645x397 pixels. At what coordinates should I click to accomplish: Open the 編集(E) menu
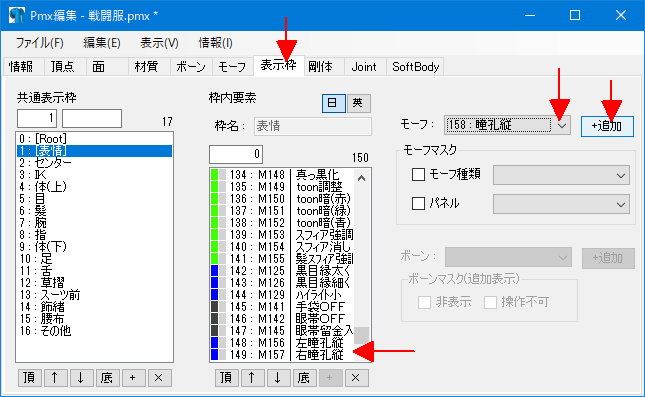102,43
